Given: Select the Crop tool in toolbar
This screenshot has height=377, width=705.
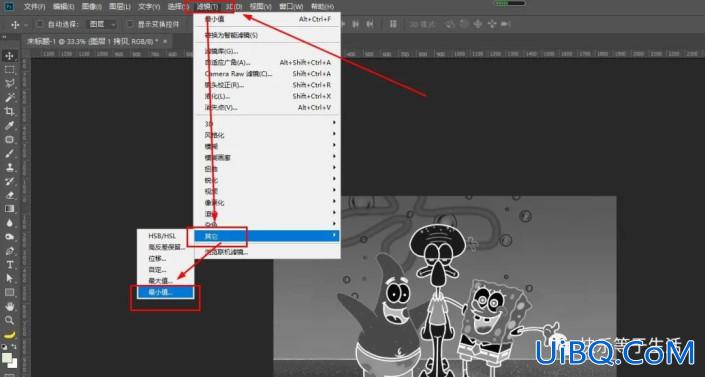Looking at the screenshot, I should [x=9, y=111].
